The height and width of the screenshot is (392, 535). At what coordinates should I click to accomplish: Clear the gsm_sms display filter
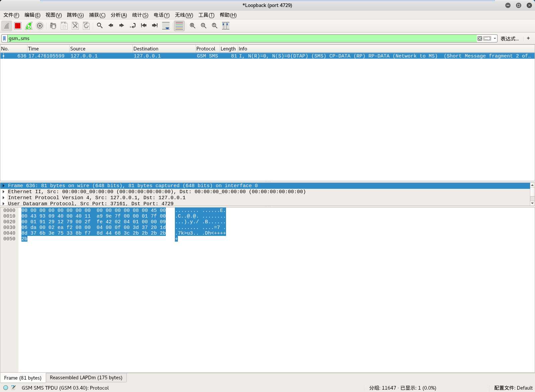(x=480, y=38)
